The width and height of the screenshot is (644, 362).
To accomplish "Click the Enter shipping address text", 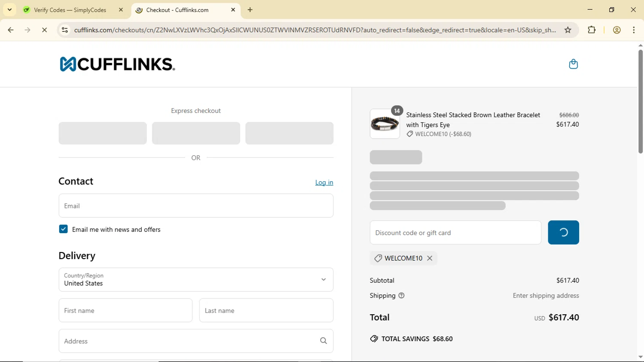I will (546, 295).
